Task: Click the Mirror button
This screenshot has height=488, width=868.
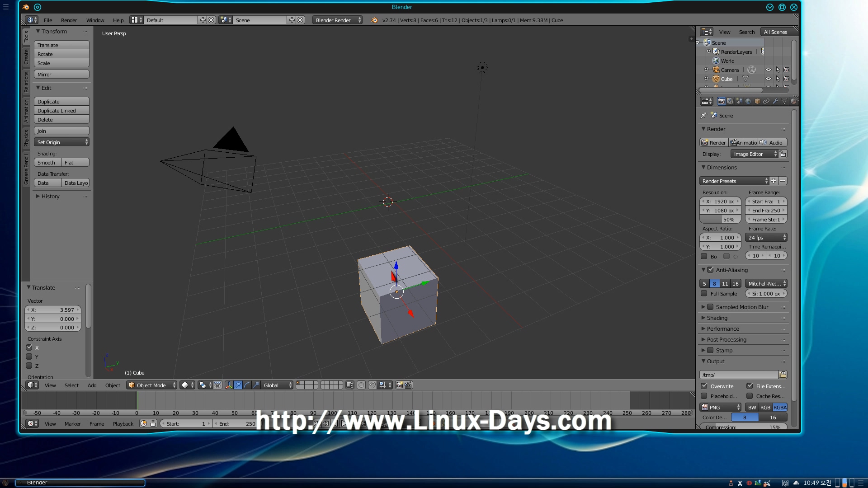Action: click(x=61, y=75)
